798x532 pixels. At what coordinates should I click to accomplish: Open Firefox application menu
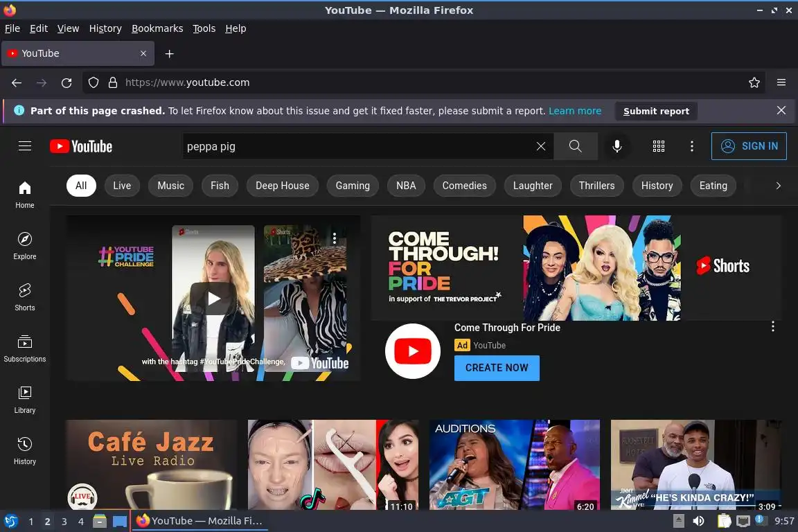(x=781, y=82)
